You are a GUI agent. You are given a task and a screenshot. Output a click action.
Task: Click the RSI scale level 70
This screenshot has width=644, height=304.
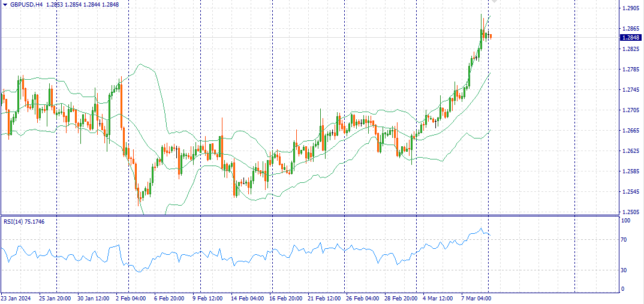tap(624, 240)
